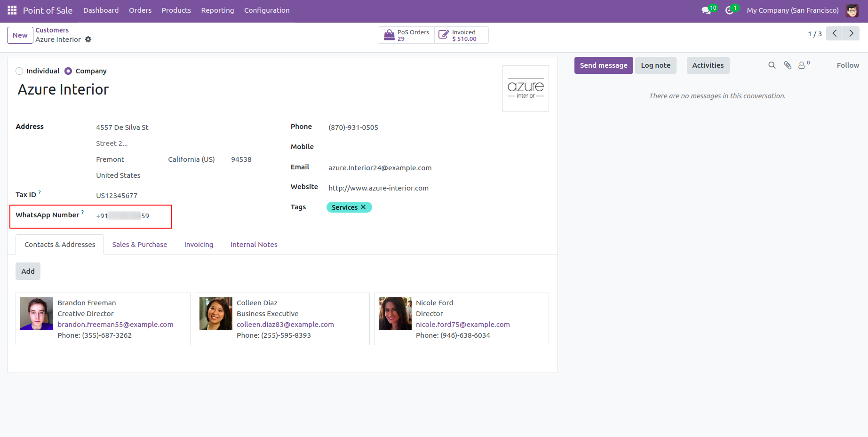Select the Company radio button

click(x=68, y=71)
